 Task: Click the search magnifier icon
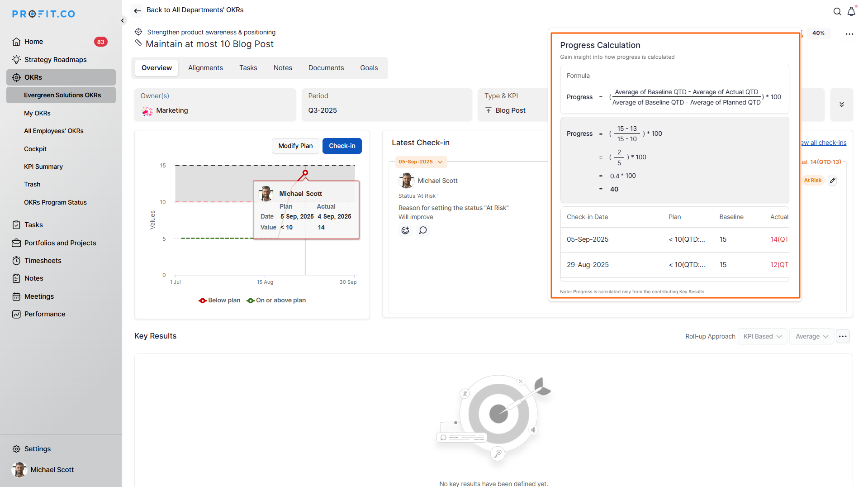837,12
